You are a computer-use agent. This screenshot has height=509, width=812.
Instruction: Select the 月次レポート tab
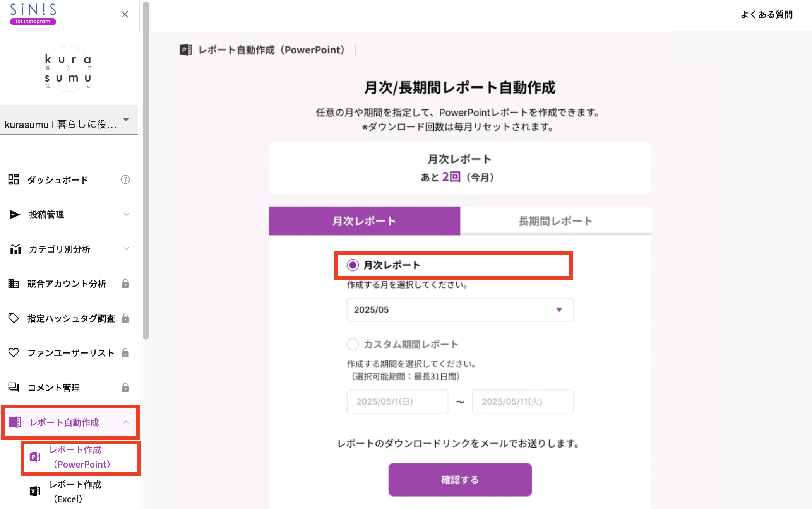(x=364, y=221)
